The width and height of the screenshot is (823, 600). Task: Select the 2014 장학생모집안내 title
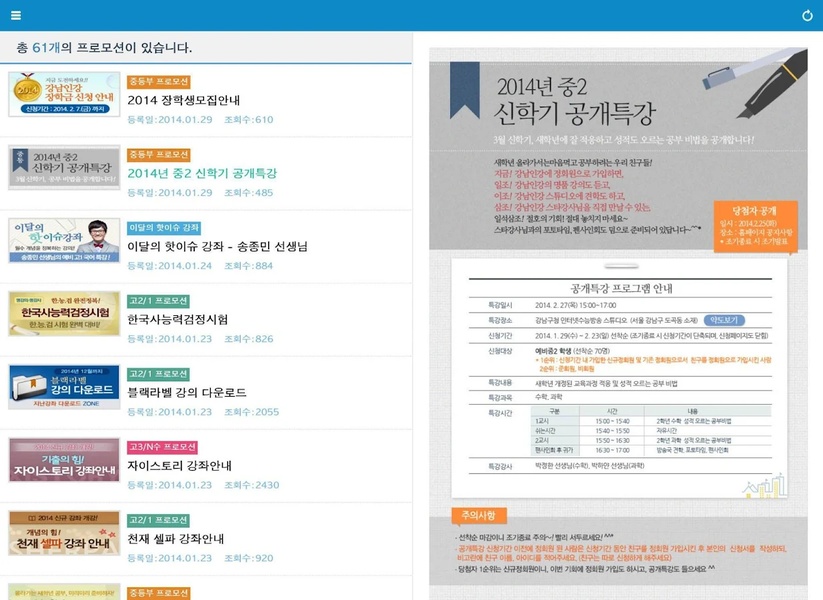[x=184, y=100]
